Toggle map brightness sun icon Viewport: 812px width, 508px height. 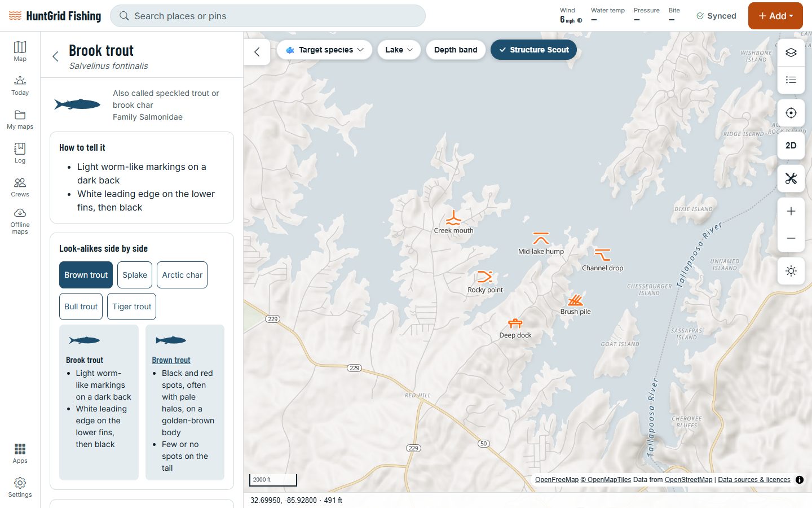pyautogui.click(x=791, y=271)
